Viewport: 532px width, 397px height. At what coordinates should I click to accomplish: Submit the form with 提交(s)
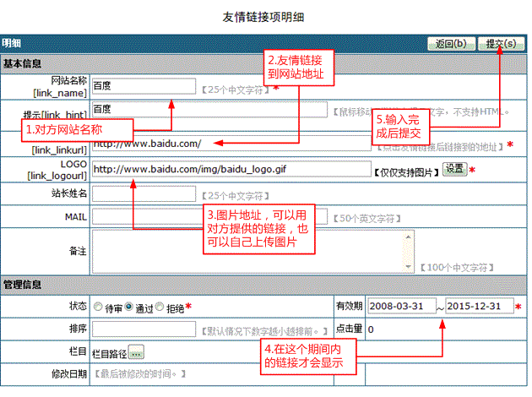coord(500,44)
